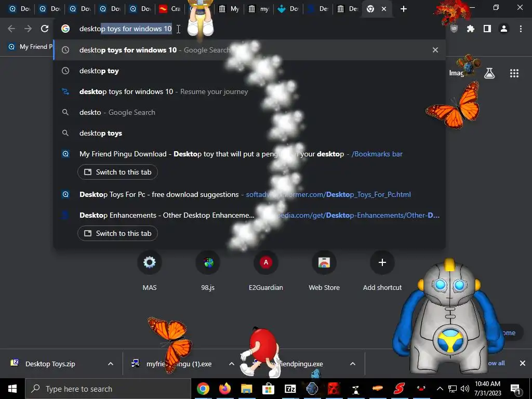Screen dimensions: 532x399
Task: Open the 98.js shortcut
Action: pyautogui.click(x=208, y=271)
